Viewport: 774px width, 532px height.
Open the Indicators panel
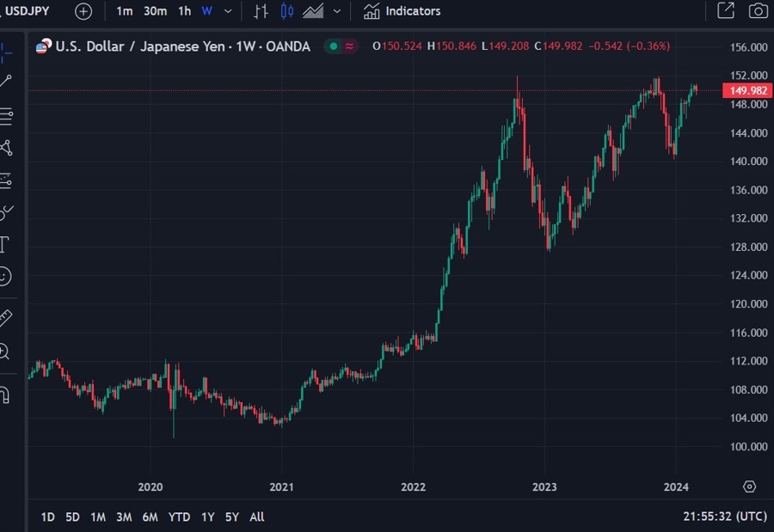pos(402,11)
